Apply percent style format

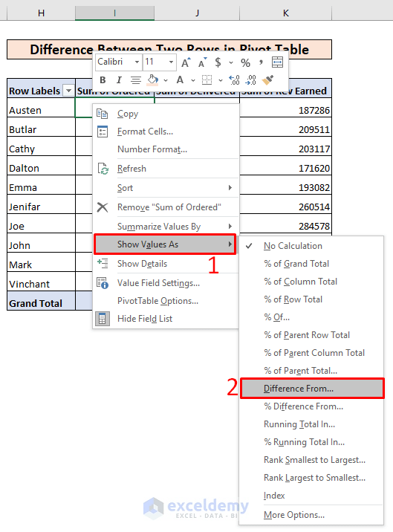245,62
